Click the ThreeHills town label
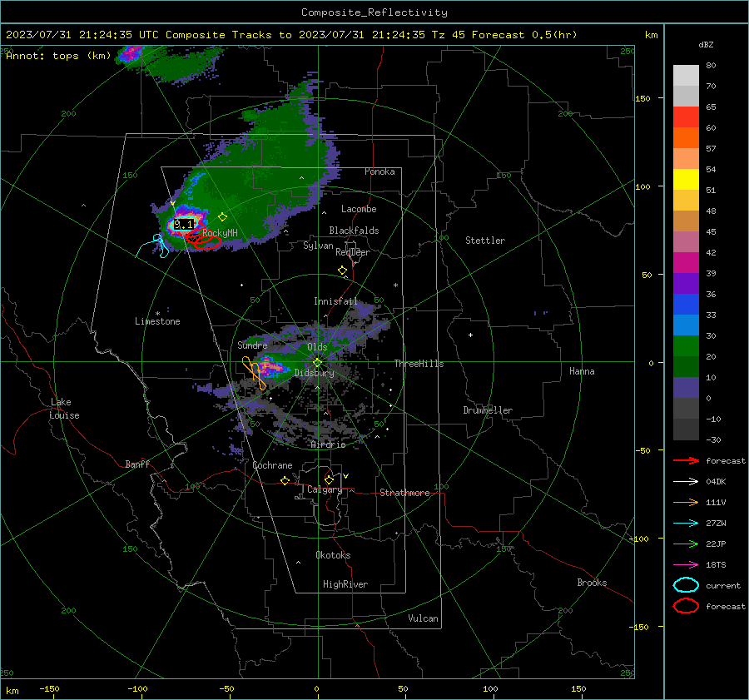 click(419, 364)
